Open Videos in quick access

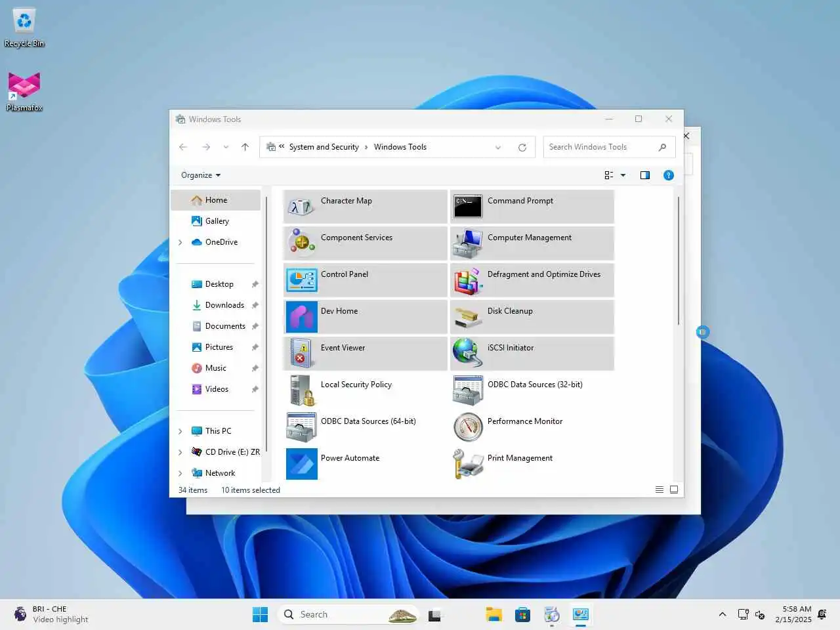tap(216, 389)
